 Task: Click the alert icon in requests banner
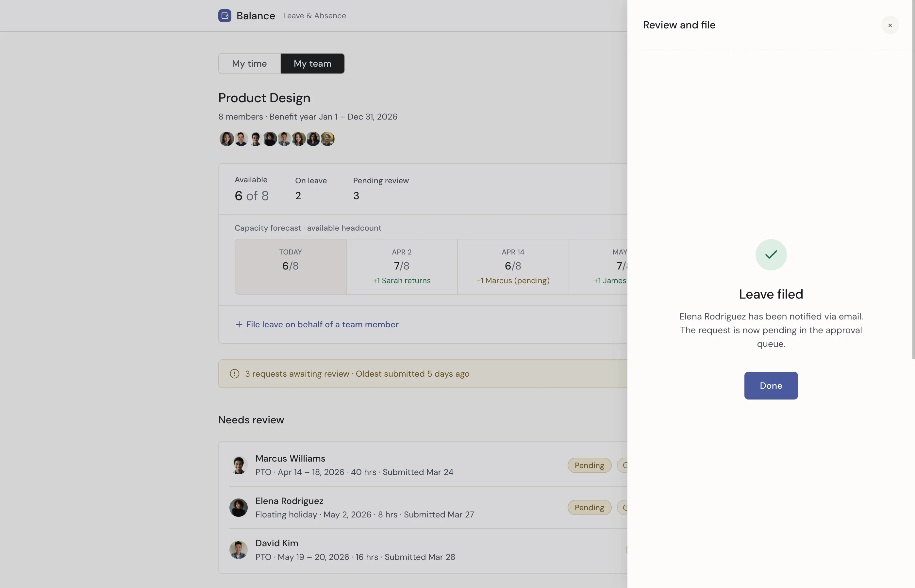(235, 373)
